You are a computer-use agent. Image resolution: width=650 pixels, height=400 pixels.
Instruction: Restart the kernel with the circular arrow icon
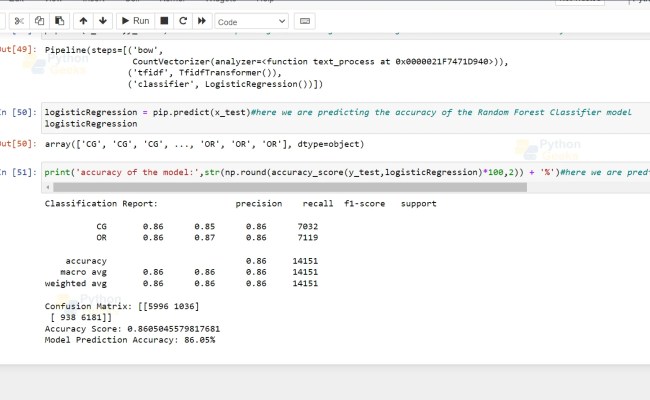(183, 21)
